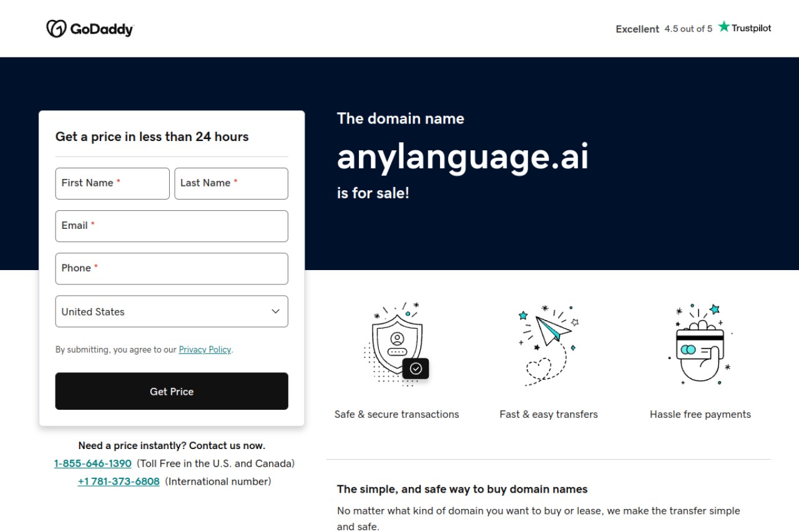Screen dimensions: 799x532
Task: Click the 'Hassle free payments' caption
Action: click(700, 414)
